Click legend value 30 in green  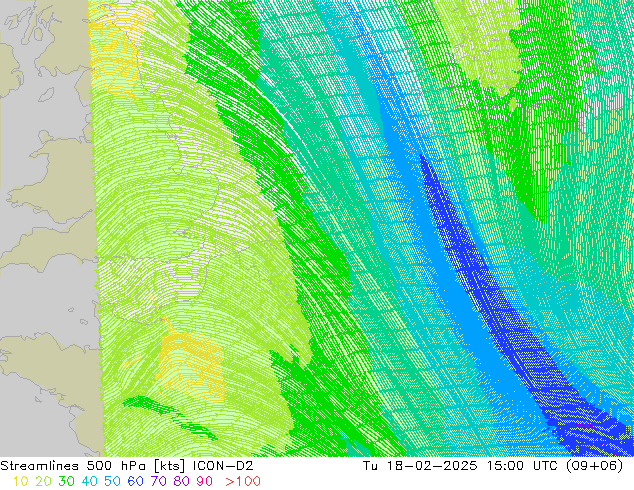pos(66,481)
